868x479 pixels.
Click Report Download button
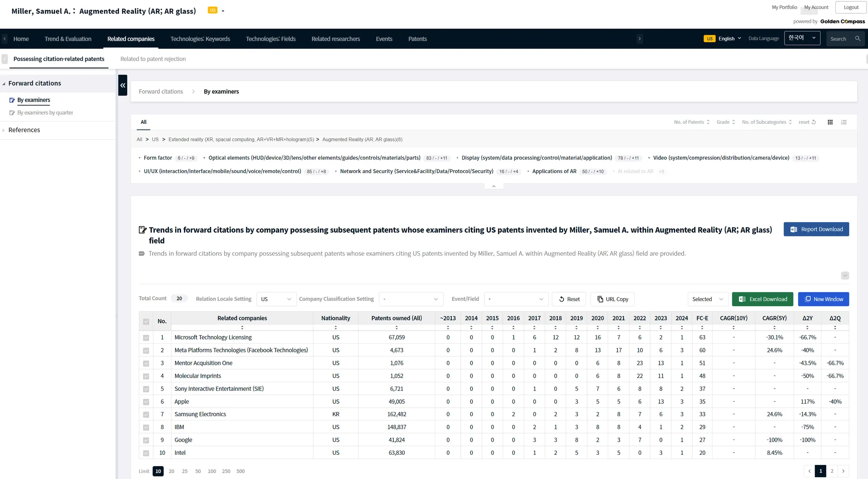[816, 229]
